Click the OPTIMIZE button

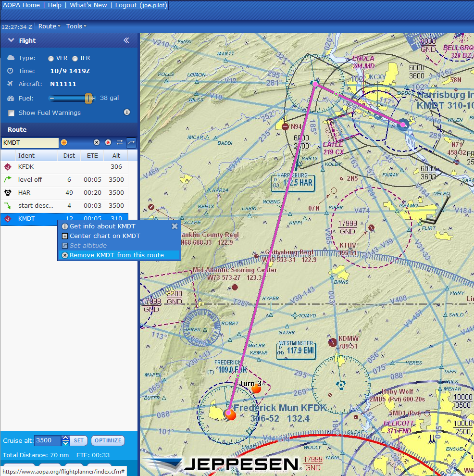coord(108,440)
